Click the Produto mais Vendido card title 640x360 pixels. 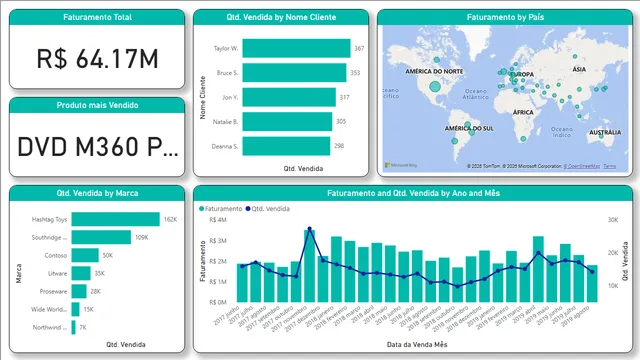97,105
